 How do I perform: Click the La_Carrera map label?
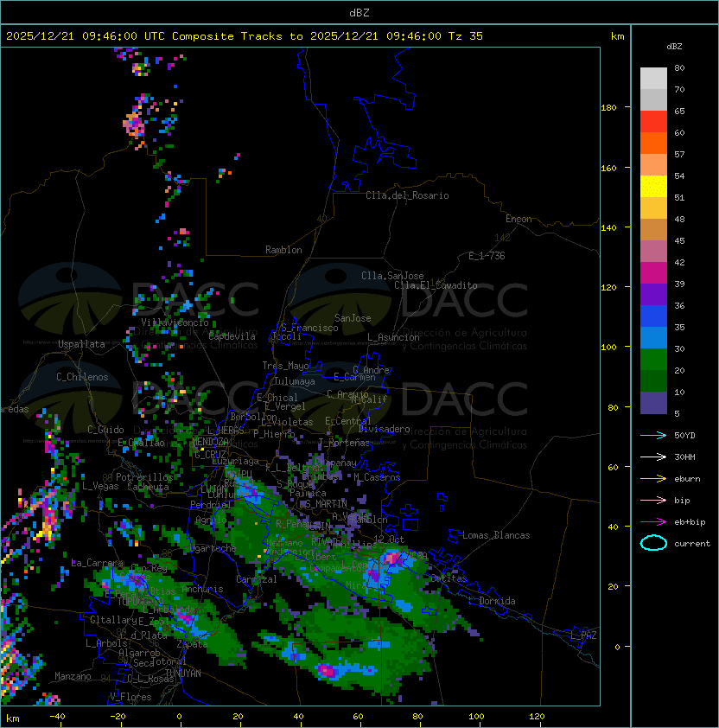[98, 563]
